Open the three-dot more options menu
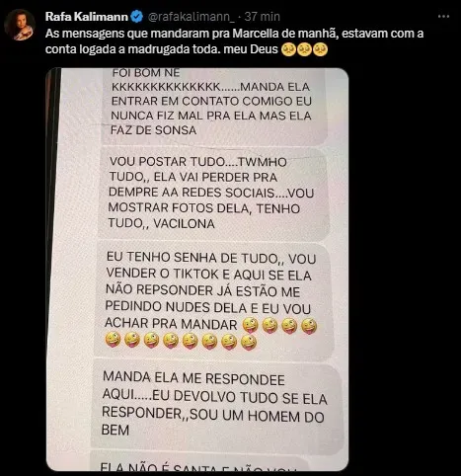 tap(443, 17)
